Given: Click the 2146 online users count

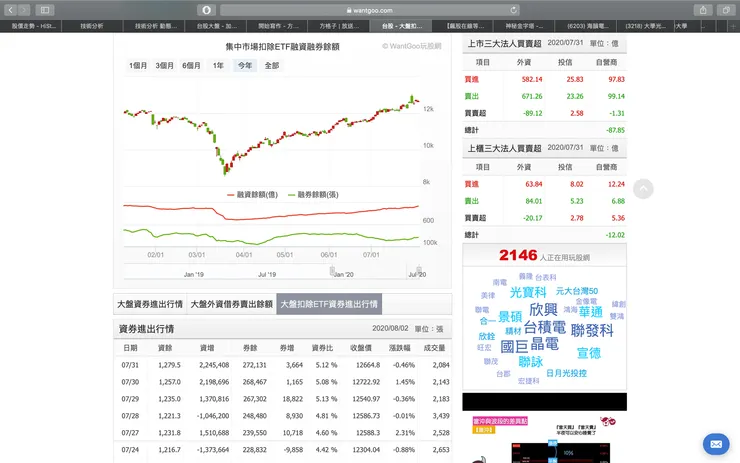Looking at the screenshot, I should (518, 255).
